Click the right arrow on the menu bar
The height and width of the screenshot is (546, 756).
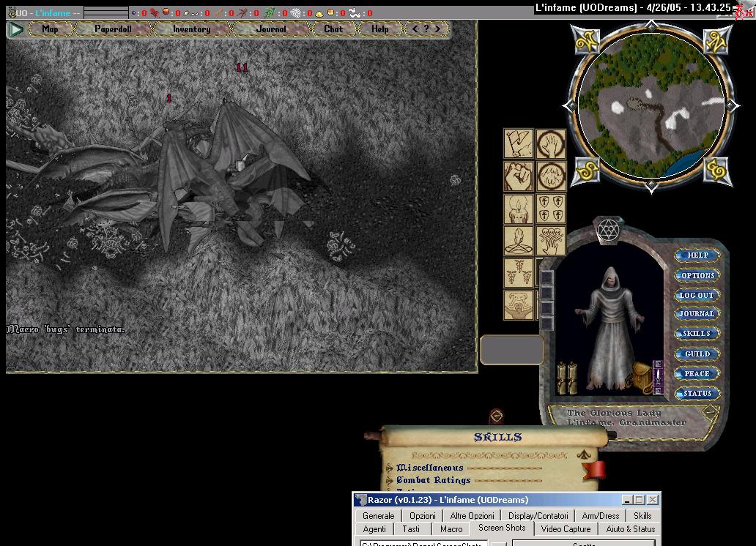coord(437,29)
